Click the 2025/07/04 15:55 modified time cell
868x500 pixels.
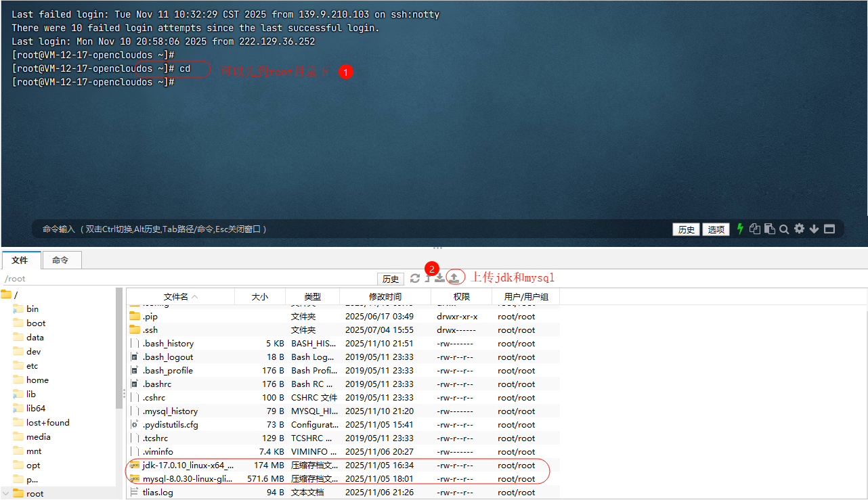click(380, 329)
